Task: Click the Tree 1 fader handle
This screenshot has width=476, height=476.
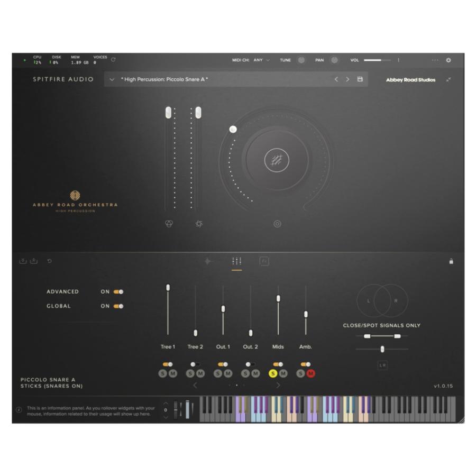Action: click(168, 288)
